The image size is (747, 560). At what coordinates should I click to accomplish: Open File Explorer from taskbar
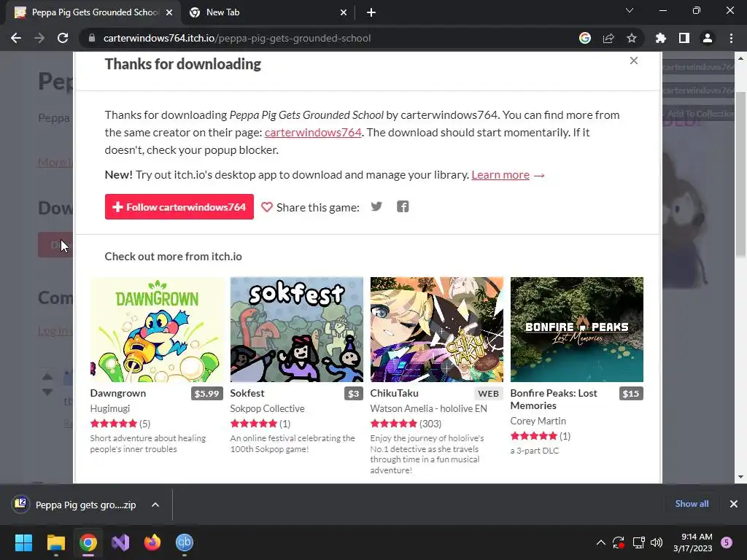[55, 542]
